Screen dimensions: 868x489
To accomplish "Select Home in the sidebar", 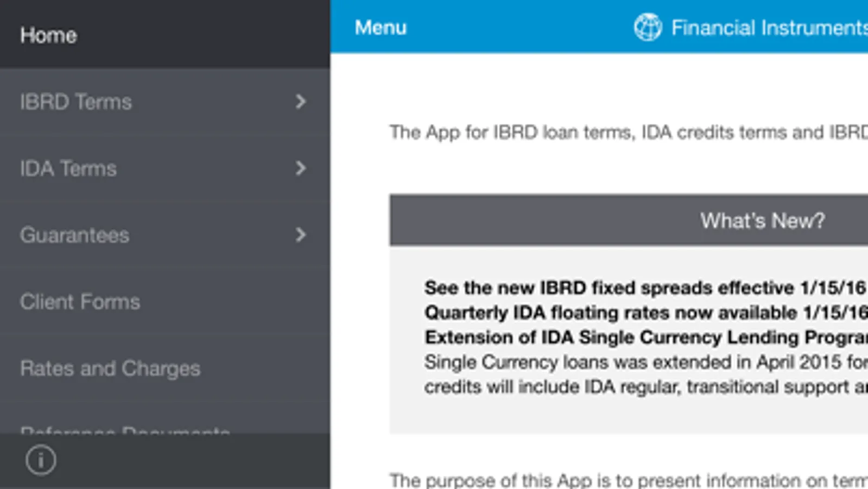I will click(x=165, y=35).
